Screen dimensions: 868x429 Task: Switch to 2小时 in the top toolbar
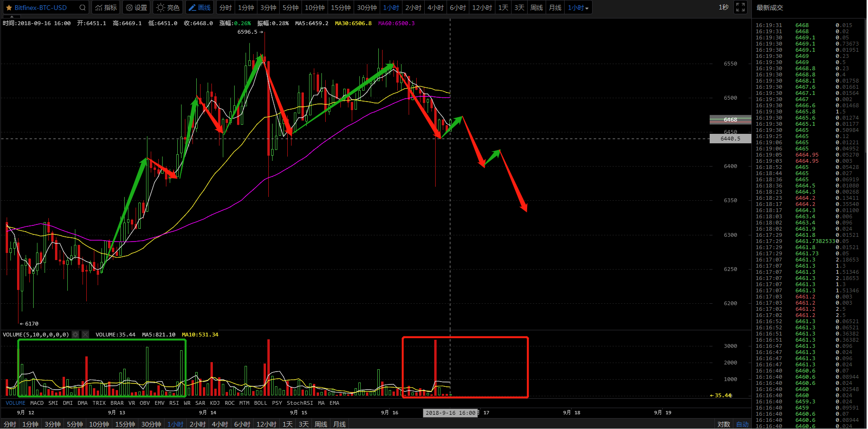point(413,8)
